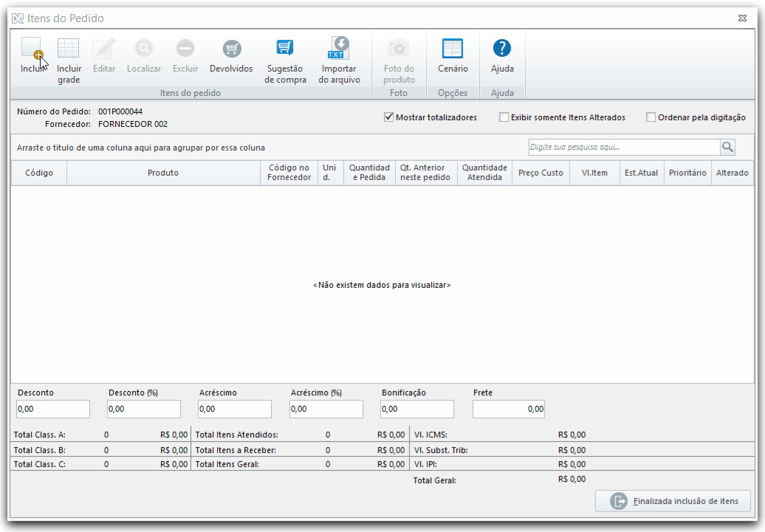The image size is (765, 532).
Task: Click Finalizada inclusão de itens button
Action: 673,501
